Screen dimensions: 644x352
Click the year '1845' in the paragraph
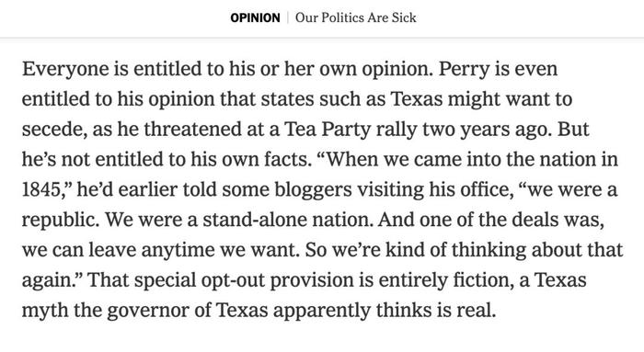coord(41,189)
